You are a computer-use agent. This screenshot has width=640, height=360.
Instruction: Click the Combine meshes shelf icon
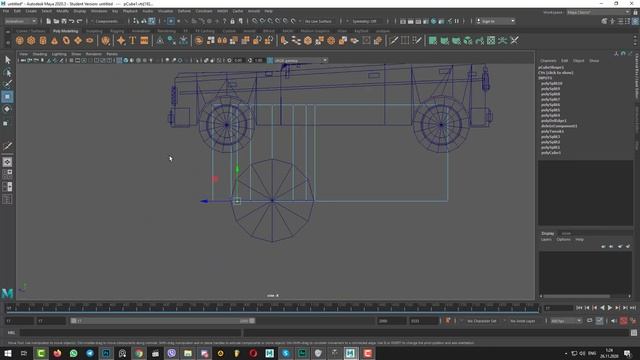[199, 40]
